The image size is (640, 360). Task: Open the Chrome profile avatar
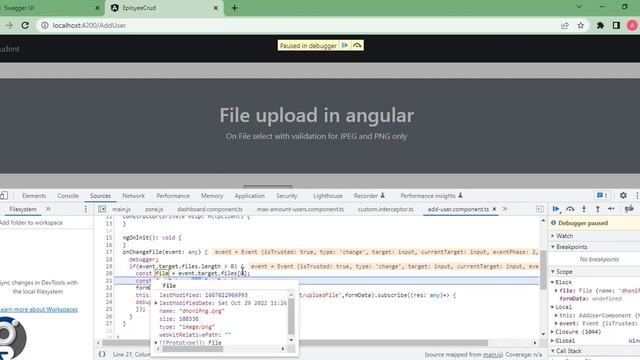point(632,25)
